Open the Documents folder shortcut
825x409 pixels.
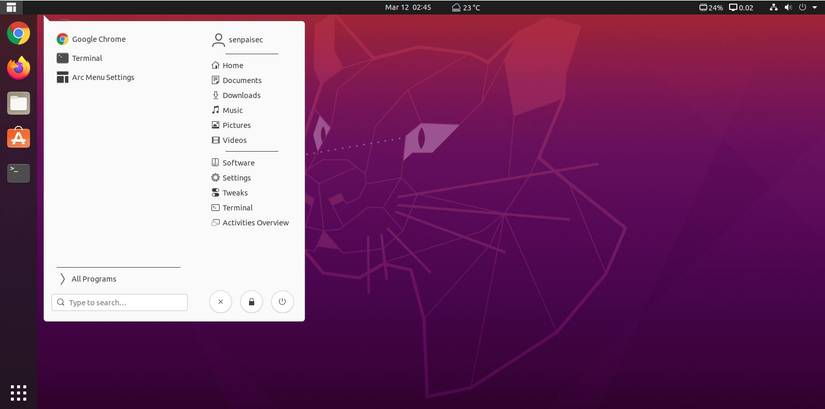[236, 81]
